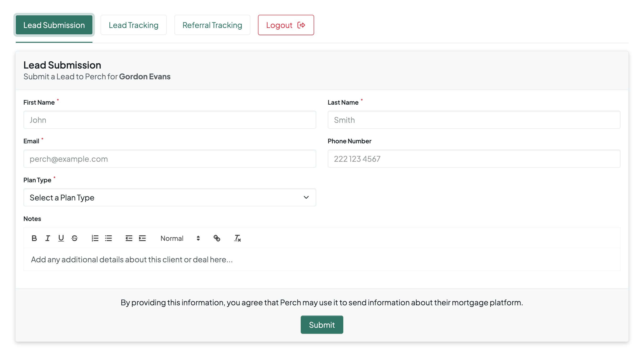
Task: Submit the lead form
Action: 322,324
